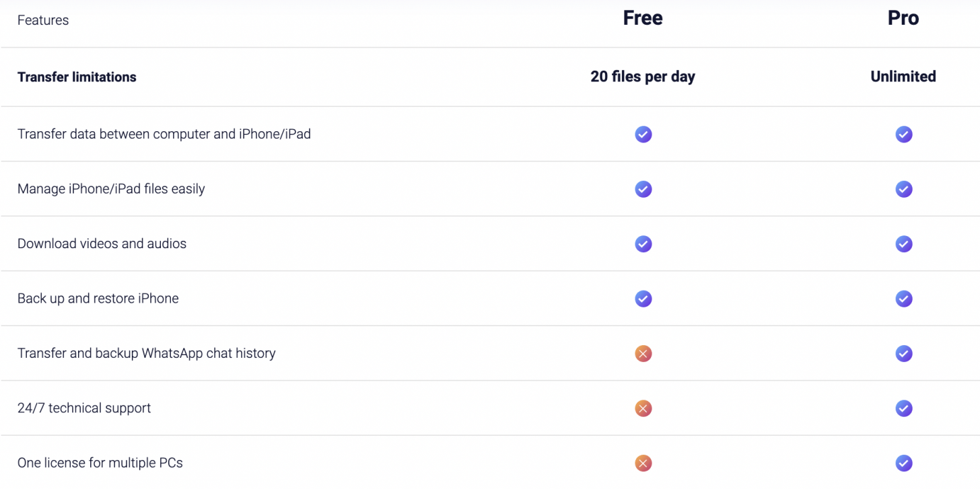
Task: Click the Transfer limitations row label
Action: [x=77, y=77]
